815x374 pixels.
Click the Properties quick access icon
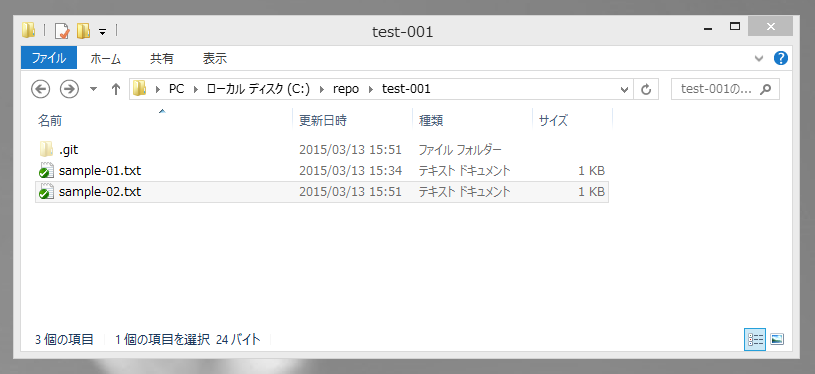point(62,31)
